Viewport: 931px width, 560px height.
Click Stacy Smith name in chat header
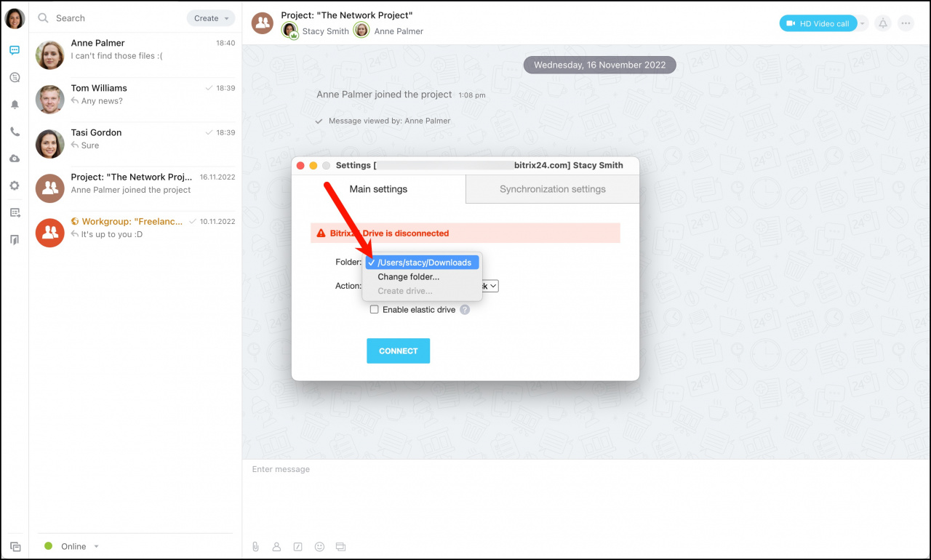point(325,31)
